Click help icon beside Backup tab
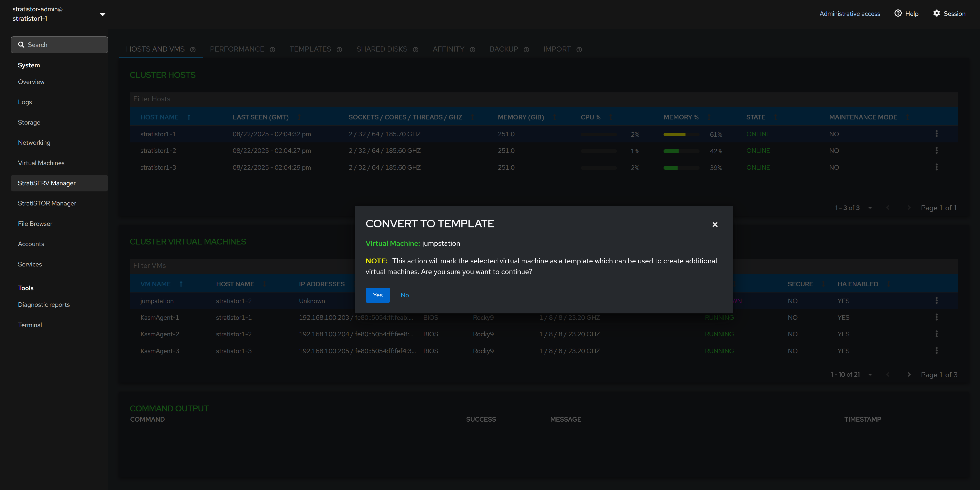Screen dimensions: 980x490 (x=526, y=50)
